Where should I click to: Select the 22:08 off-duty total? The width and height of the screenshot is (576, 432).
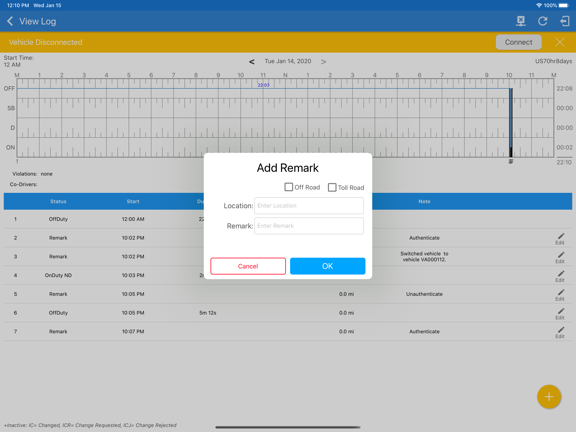pyautogui.click(x=564, y=89)
